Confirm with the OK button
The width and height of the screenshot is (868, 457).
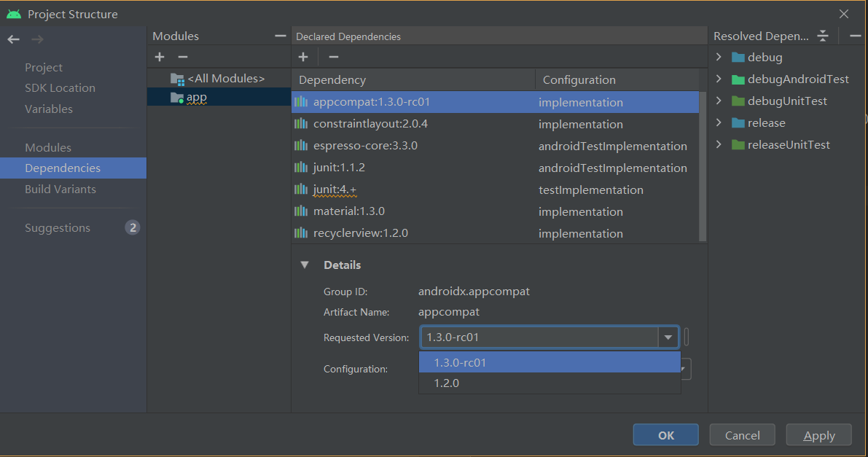pyautogui.click(x=666, y=435)
